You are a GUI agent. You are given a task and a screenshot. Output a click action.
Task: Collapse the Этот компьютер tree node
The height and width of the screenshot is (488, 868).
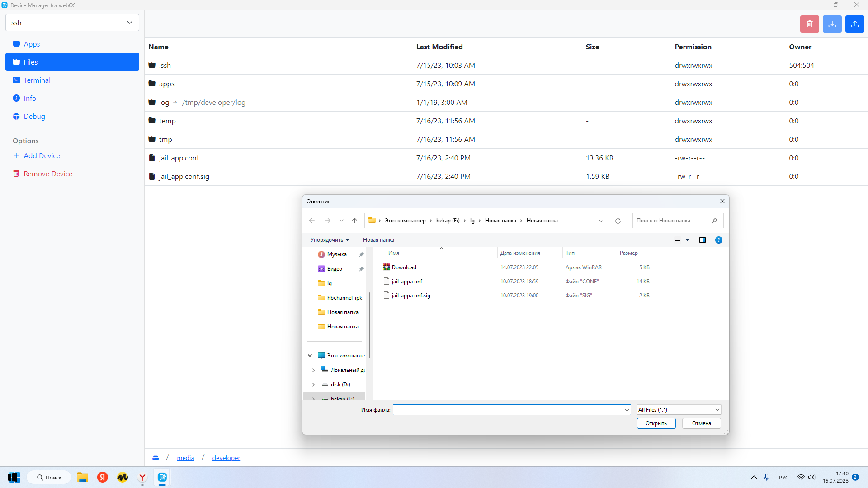click(310, 356)
